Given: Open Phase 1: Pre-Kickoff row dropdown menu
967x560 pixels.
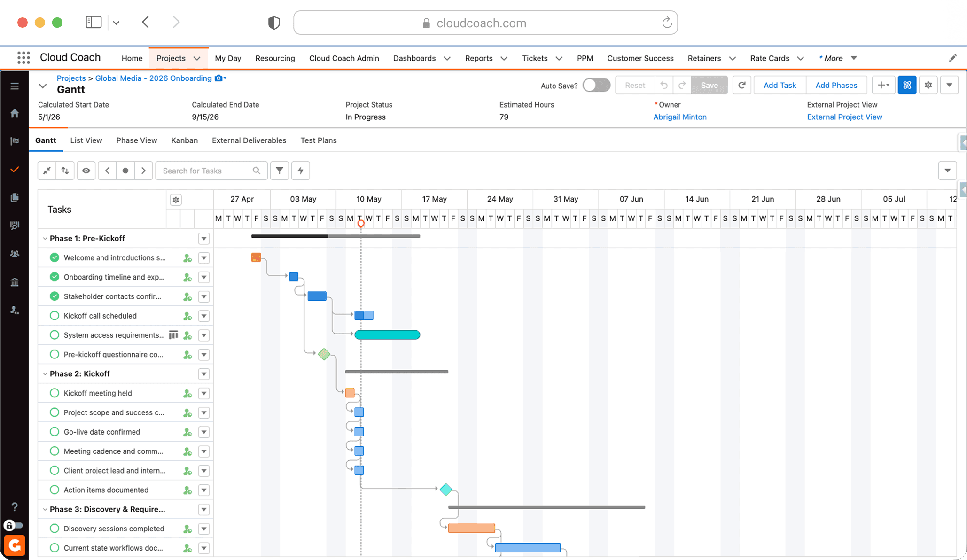Looking at the screenshot, I should pos(204,239).
